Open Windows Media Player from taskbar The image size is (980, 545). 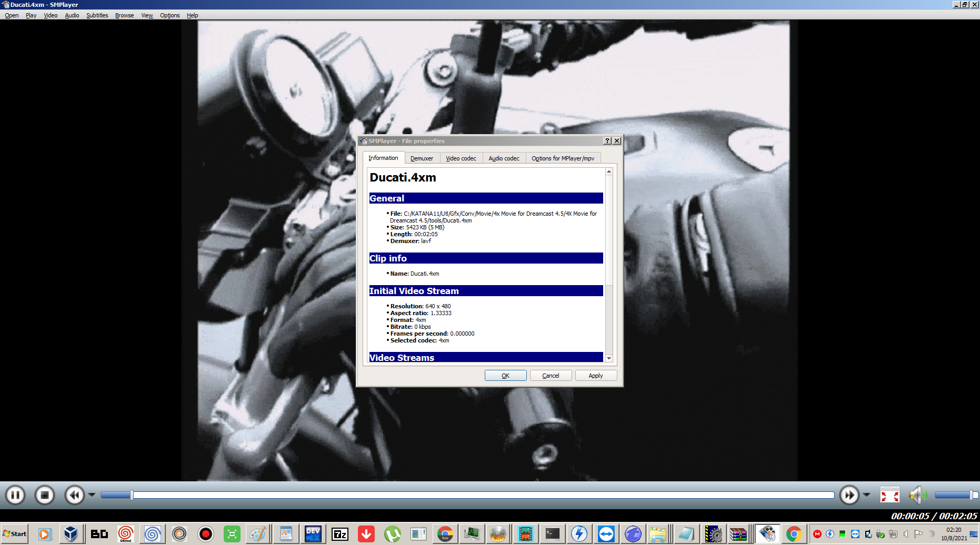pos(44,534)
